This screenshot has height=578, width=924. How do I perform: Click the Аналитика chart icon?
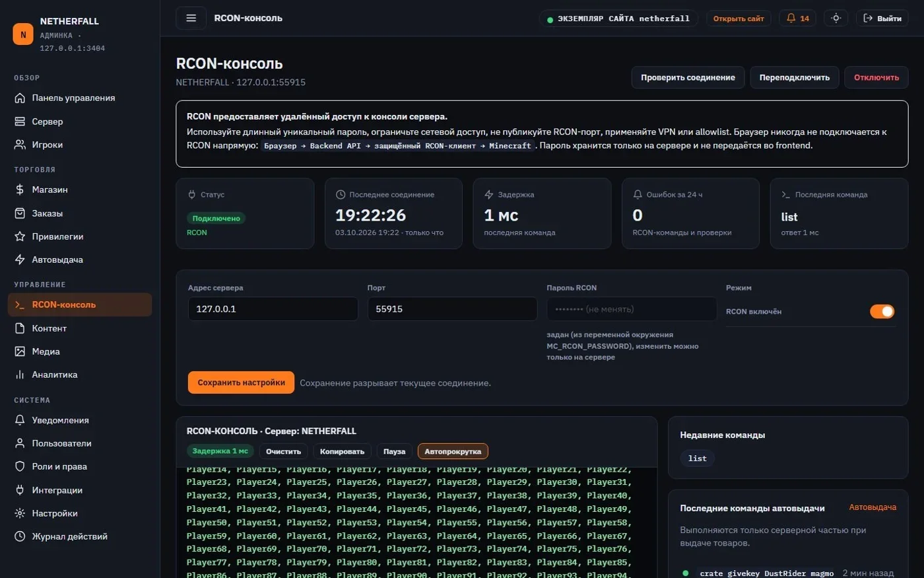[x=20, y=375]
